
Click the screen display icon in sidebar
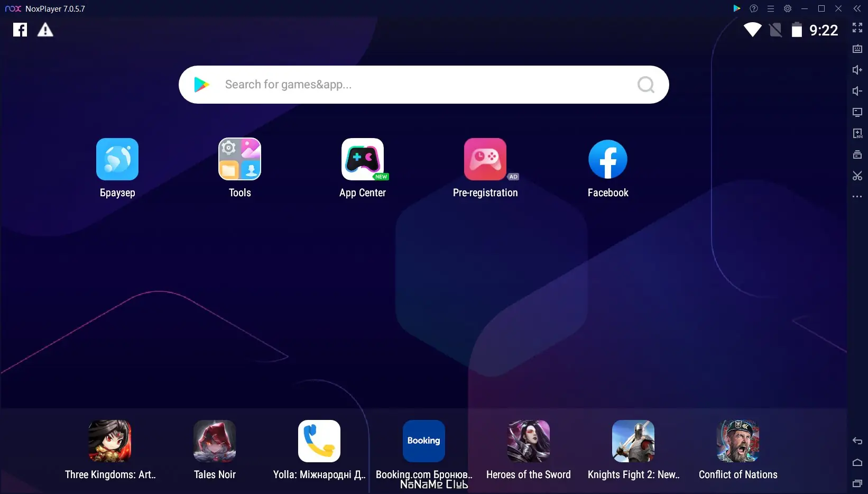[x=857, y=112]
